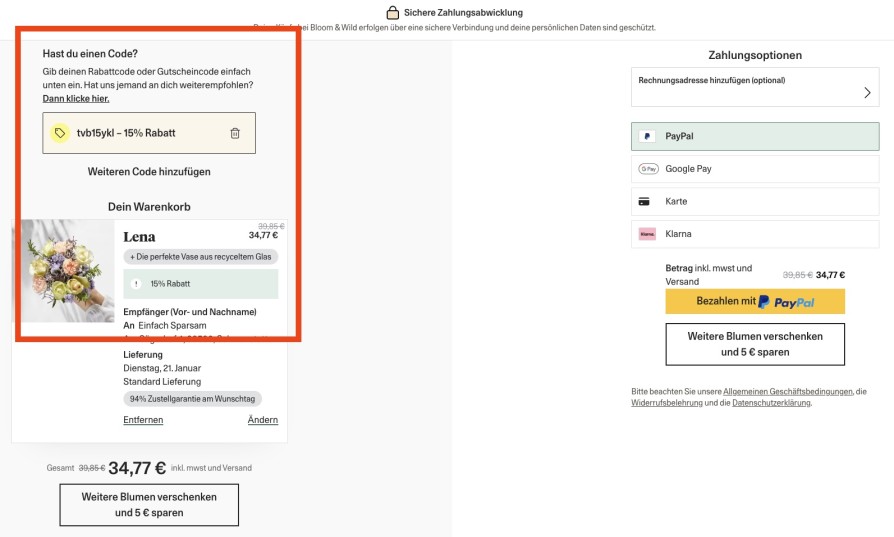Click the info icon in the 15% Rabatt banner
Screen dimensions: 894x537
pos(136,284)
